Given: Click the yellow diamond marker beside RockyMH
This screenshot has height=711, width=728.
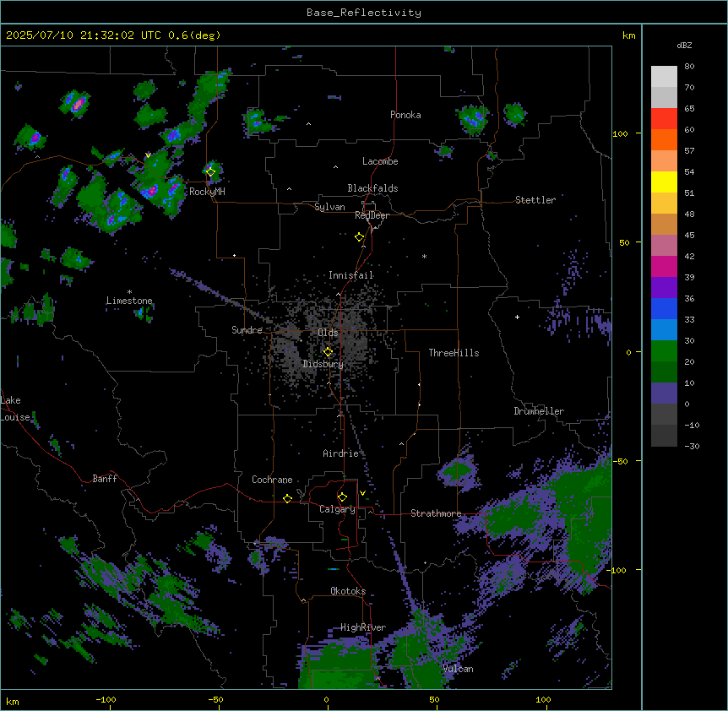Looking at the screenshot, I should tap(210, 171).
